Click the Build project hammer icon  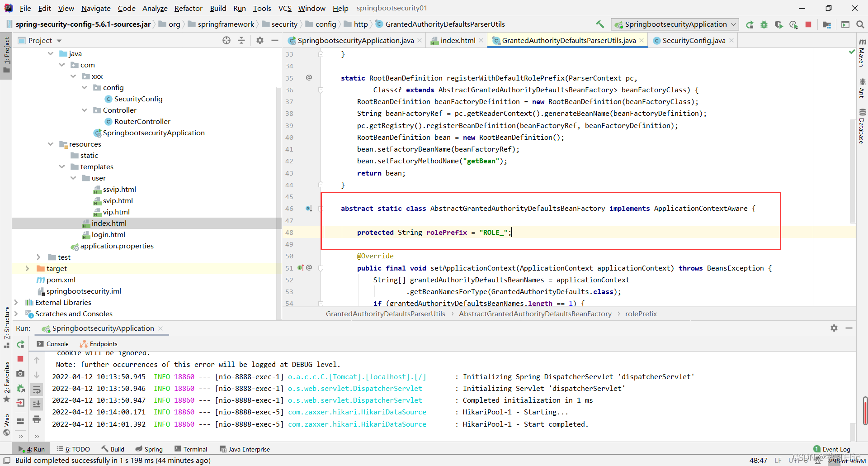[600, 24]
